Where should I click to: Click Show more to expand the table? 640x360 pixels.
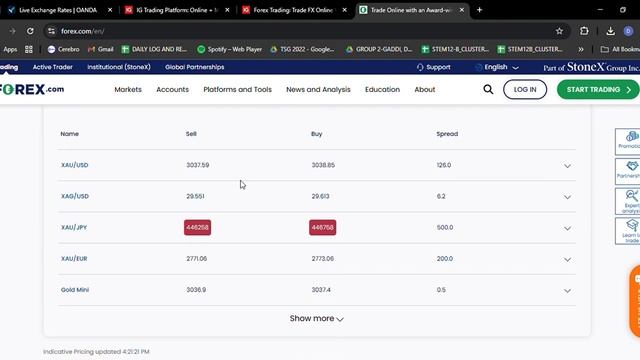point(317,318)
